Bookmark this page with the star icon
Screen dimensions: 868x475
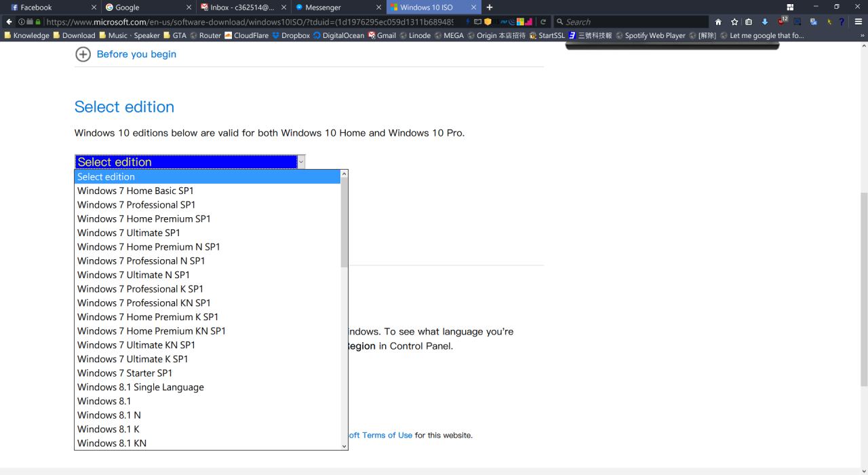tap(734, 22)
